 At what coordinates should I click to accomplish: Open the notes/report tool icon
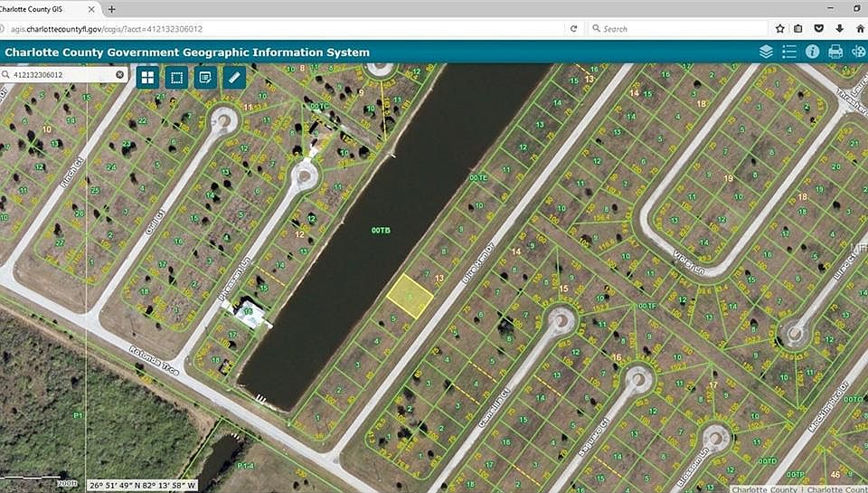point(205,78)
